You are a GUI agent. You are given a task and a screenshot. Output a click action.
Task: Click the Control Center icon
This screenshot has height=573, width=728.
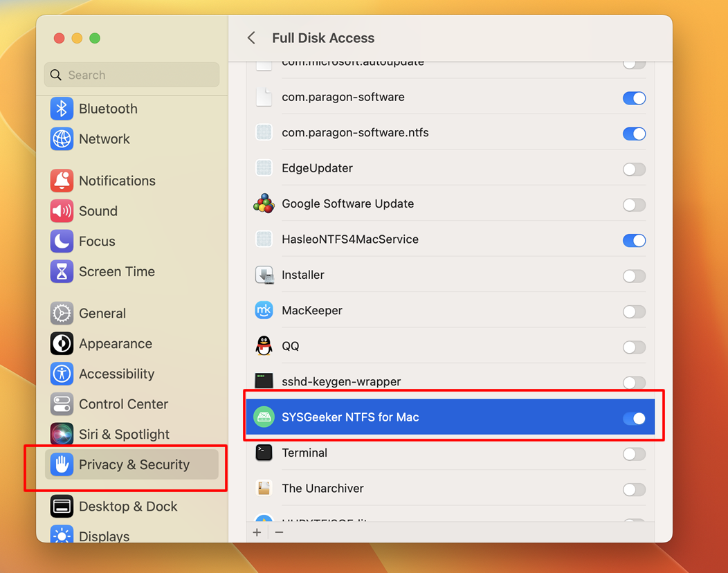point(62,404)
